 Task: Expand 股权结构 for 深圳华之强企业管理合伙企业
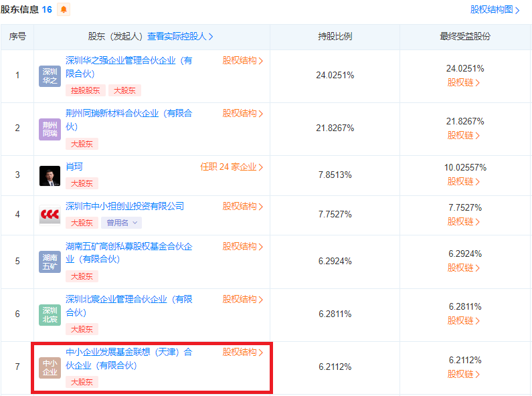(x=242, y=60)
